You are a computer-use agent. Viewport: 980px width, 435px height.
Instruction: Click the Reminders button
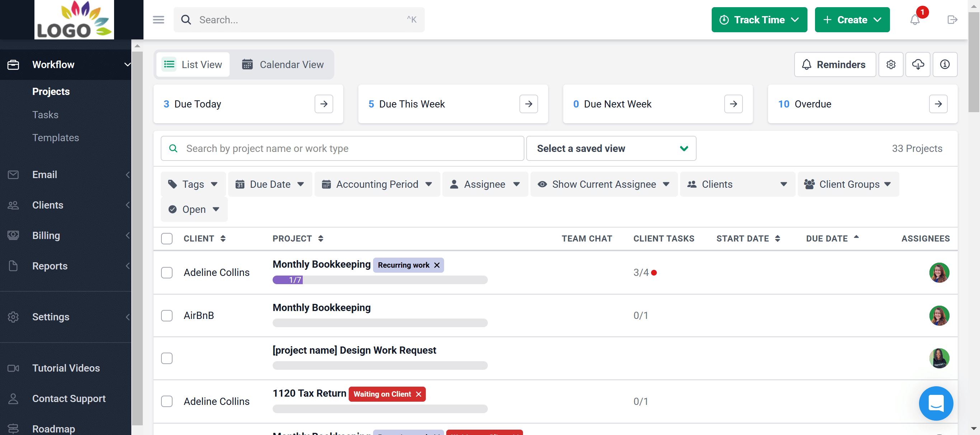[835, 64]
